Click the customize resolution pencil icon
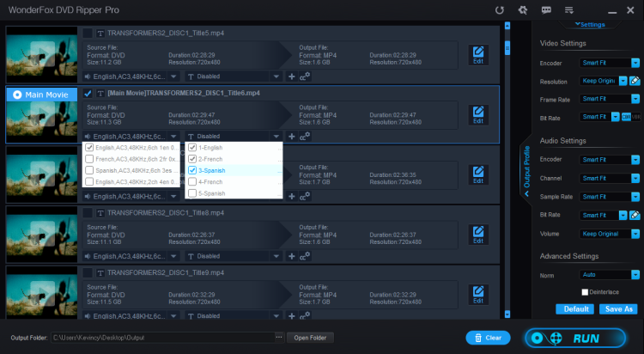This screenshot has height=354, width=644. [x=635, y=82]
